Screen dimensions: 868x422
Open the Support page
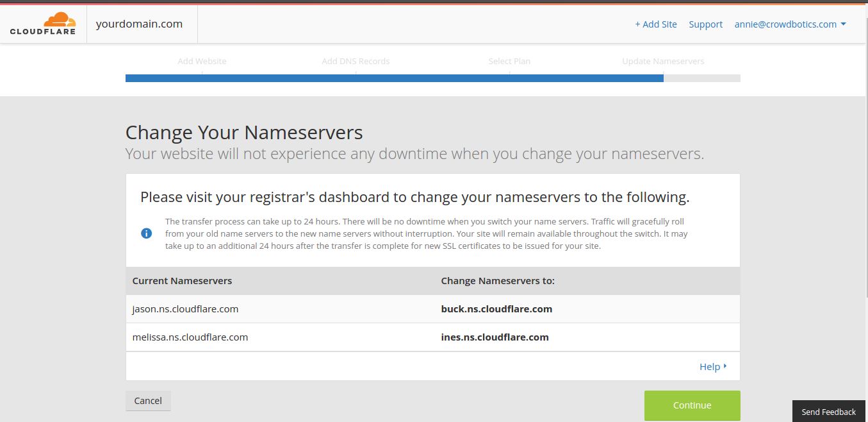tap(705, 24)
